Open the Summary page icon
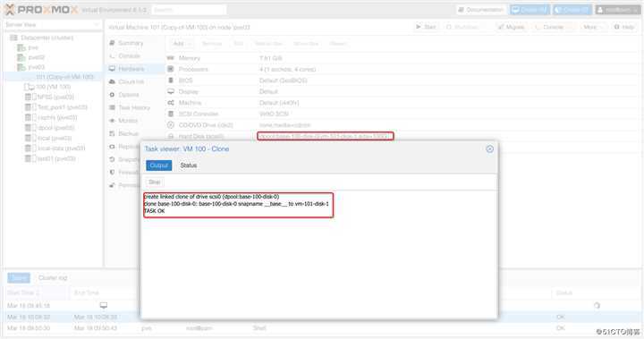The width and height of the screenshot is (644, 339). pyautogui.click(x=112, y=43)
